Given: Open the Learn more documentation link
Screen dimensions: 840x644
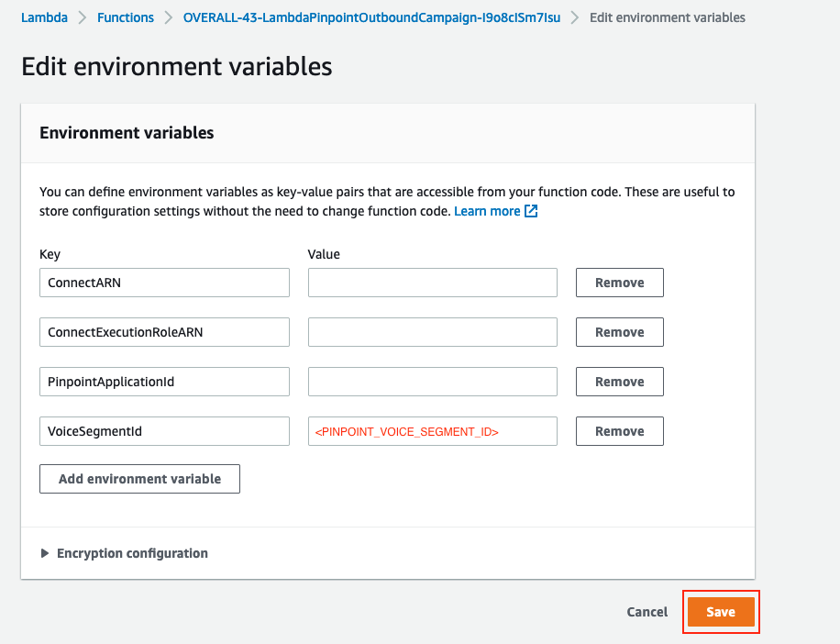Looking at the screenshot, I should [489, 211].
